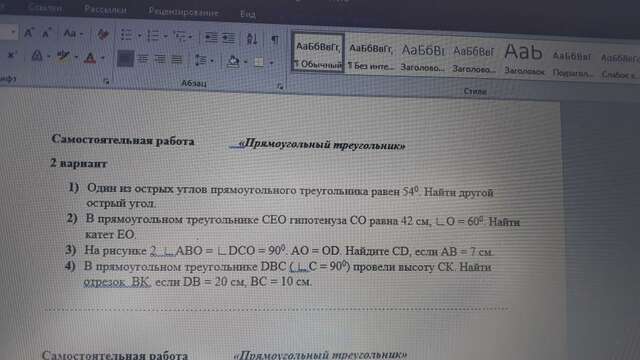Click the grow font size icon
This screenshot has height=360, width=640.
28,33
